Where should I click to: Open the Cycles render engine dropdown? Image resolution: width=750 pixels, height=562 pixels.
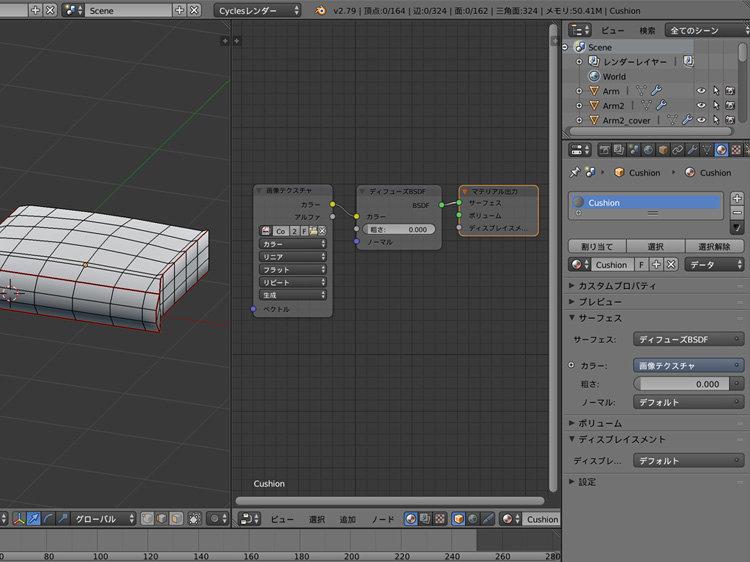(257, 10)
